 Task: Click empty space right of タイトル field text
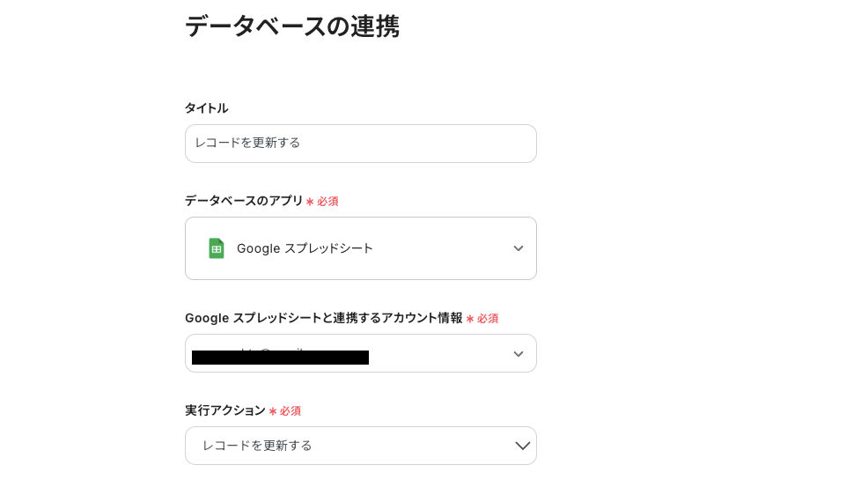click(440, 144)
